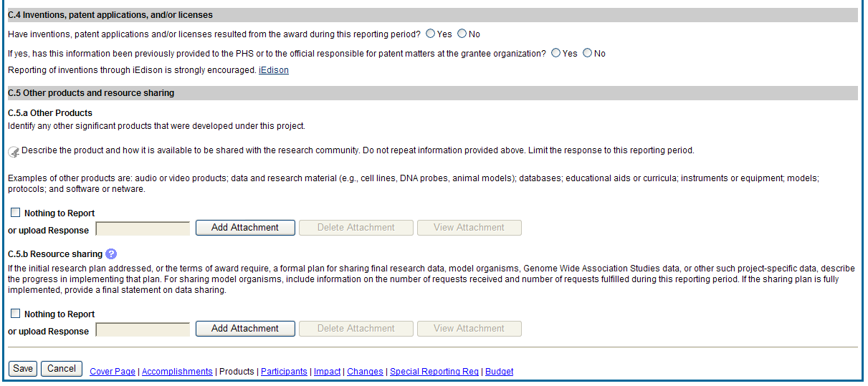Navigate to the Accomplishments section

point(177,372)
